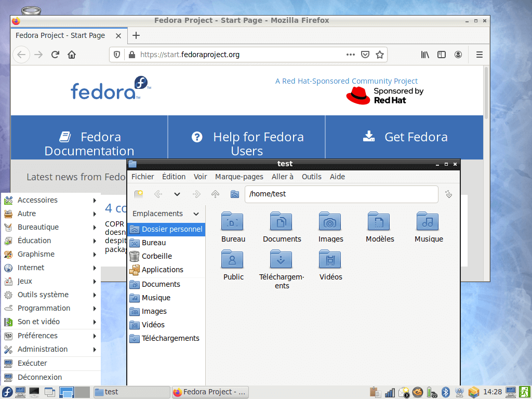Select Téléchargements bookmark in side pane

pyautogui.click(x=166, y=338)
